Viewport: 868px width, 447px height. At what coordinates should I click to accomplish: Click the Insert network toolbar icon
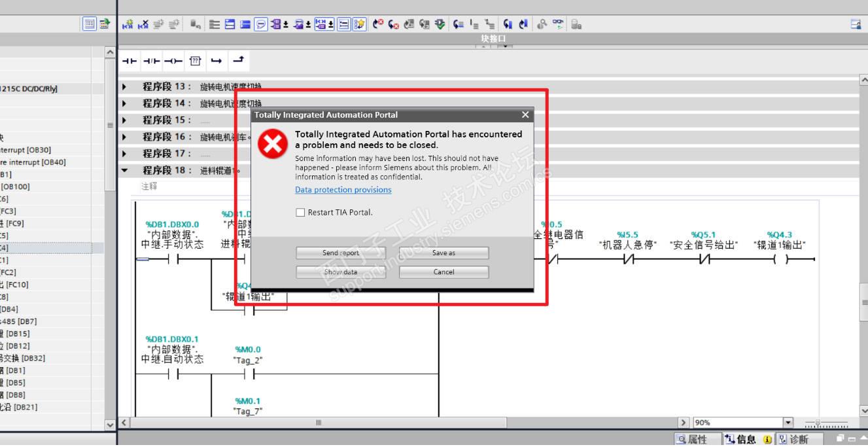coord(128,24)
